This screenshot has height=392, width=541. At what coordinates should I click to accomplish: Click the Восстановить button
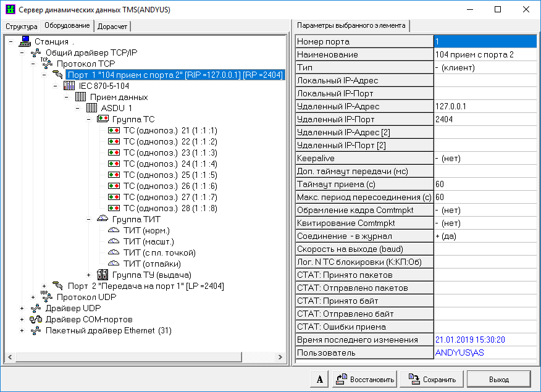coord(364,379)
